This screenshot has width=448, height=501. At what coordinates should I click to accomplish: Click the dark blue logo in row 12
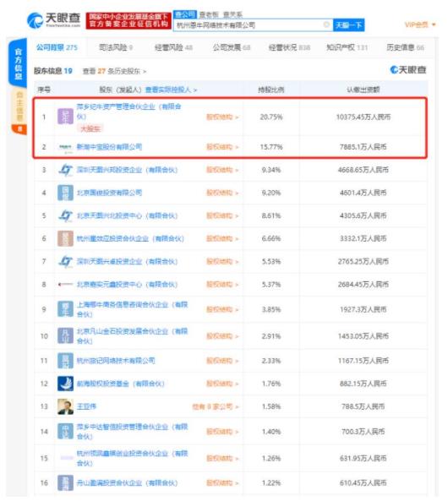tap(65, 384)
